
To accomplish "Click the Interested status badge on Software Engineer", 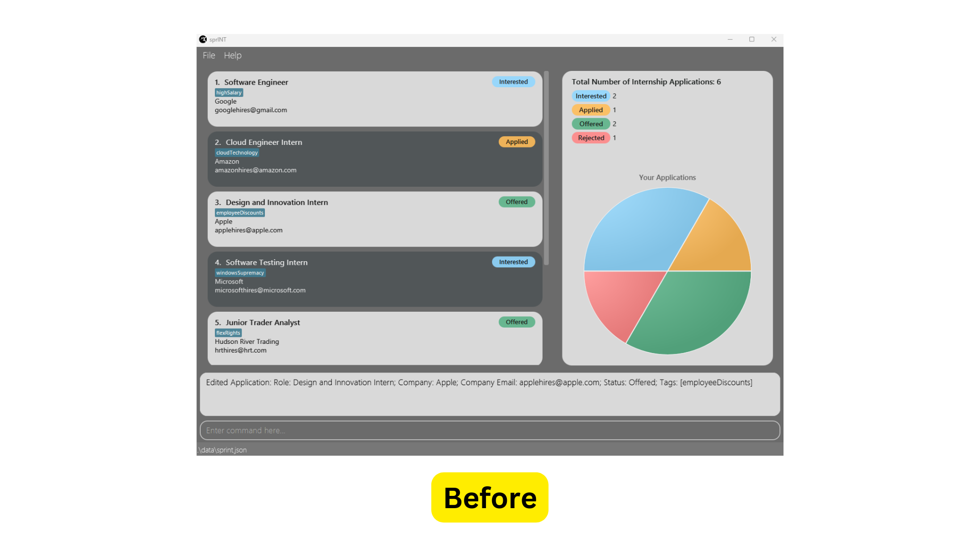I will click(x=513, y=82).
